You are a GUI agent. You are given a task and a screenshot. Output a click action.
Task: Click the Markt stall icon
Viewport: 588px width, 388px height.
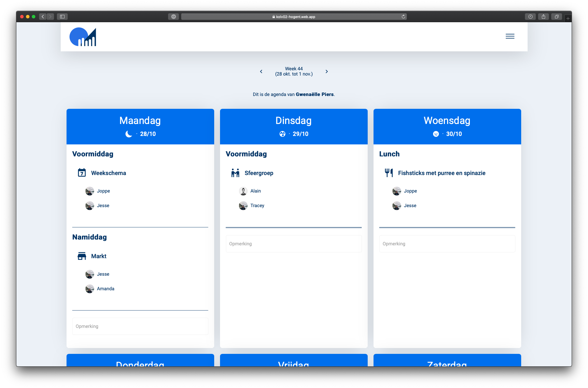82,256
